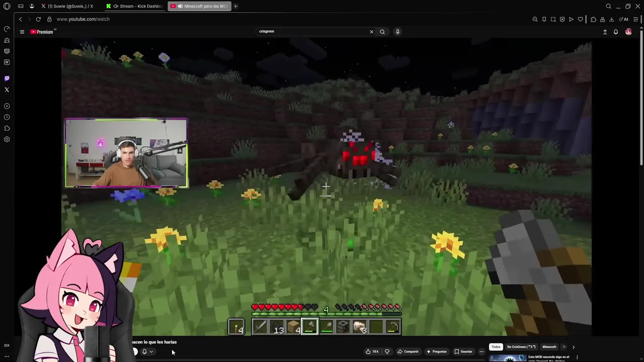This screenshot has width=644, height=362.
Task: Open the sidebar settings gear
Action: pyautogui.click(x=7, y=139)
